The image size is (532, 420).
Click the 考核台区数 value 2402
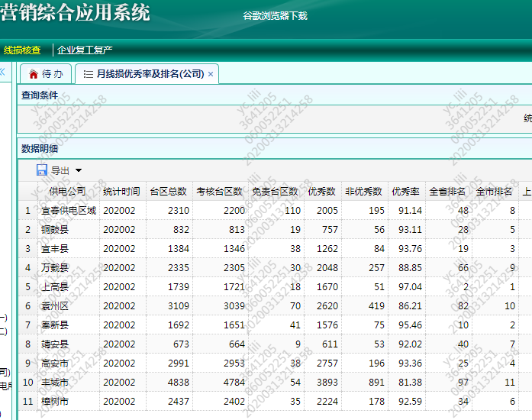tap(234, 402)
